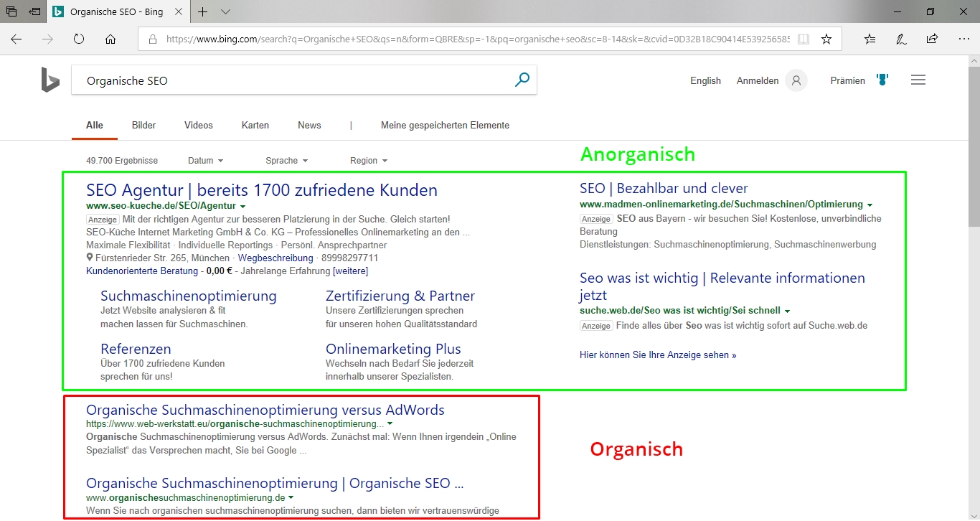Open Edge settings and more menu

point(963,39)
